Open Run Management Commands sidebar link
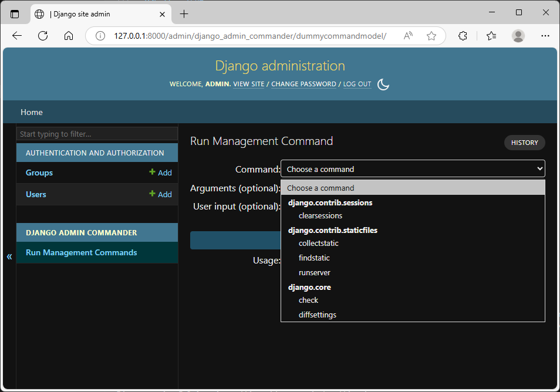560x392 pixels. [82, 252]
